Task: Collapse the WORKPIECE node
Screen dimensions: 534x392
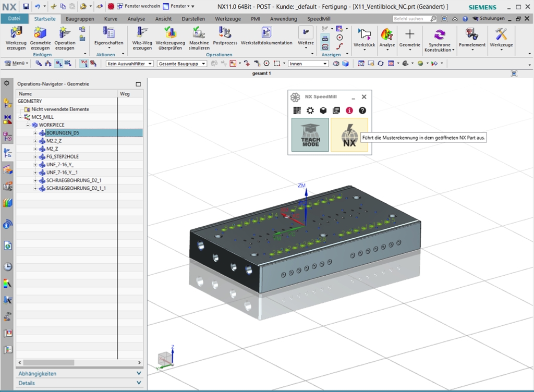Action: coord(28,125)
